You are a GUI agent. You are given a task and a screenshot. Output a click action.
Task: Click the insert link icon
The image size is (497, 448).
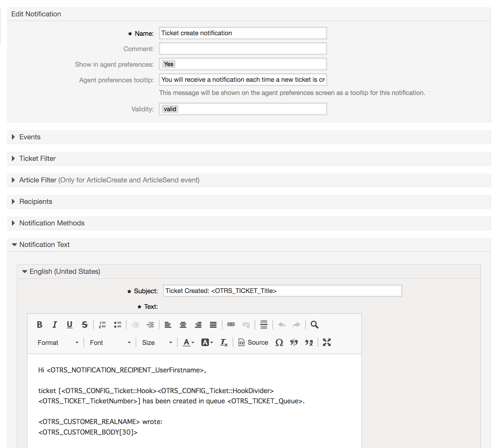click(x=230, y=324)
